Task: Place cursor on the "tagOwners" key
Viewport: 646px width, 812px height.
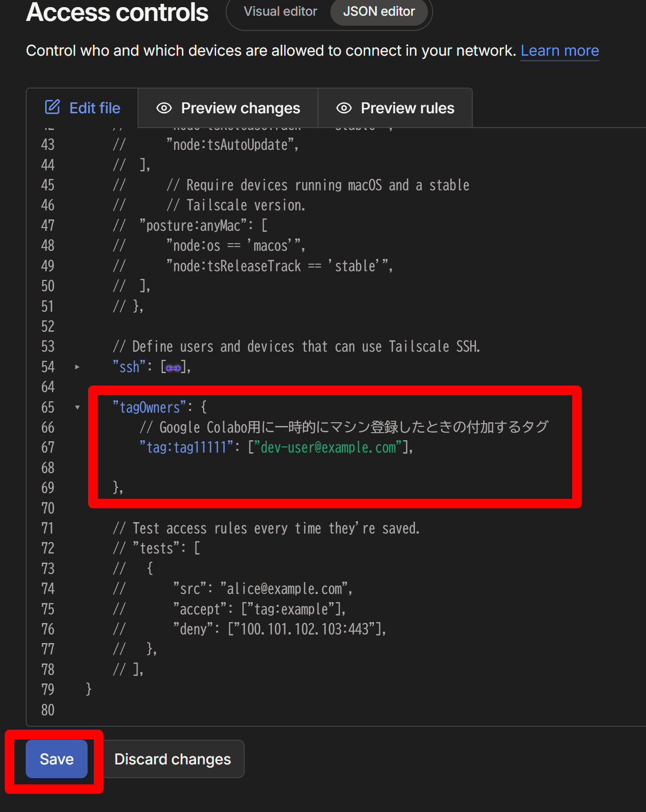Action: pyautogui.click(x=149, y=407)
